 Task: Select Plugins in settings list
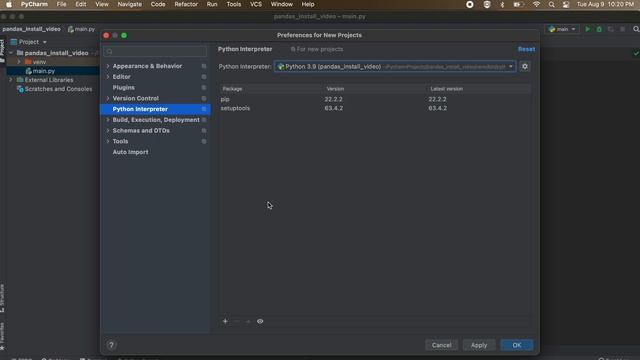124,87
